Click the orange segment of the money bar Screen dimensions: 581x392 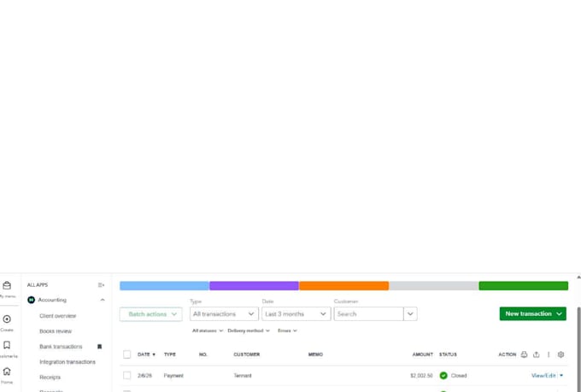[343, 285]
